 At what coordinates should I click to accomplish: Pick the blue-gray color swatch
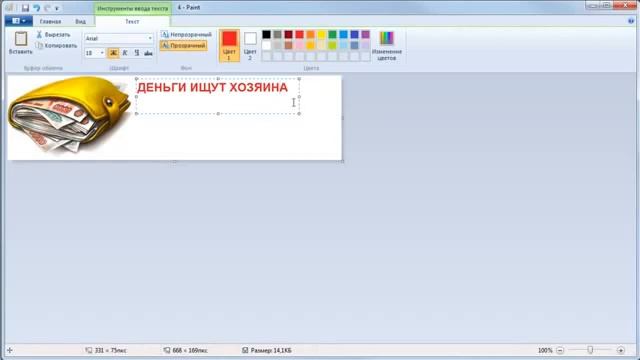(355, 45)
